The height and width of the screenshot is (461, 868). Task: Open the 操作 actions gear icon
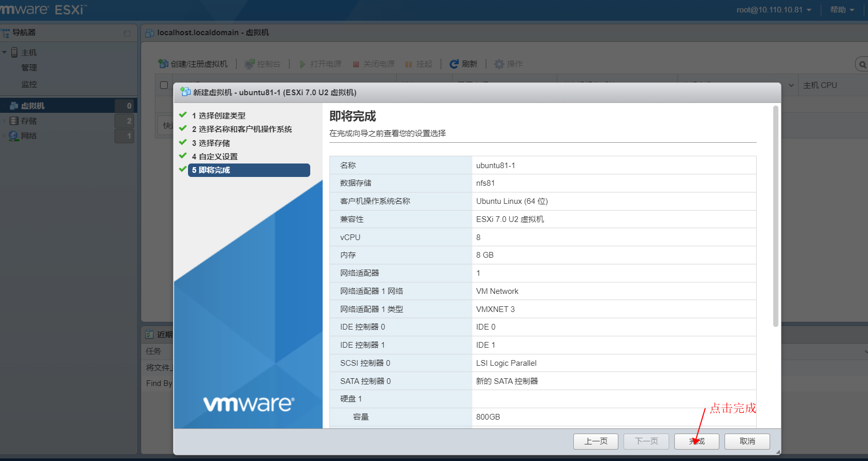tap(499, 64)
